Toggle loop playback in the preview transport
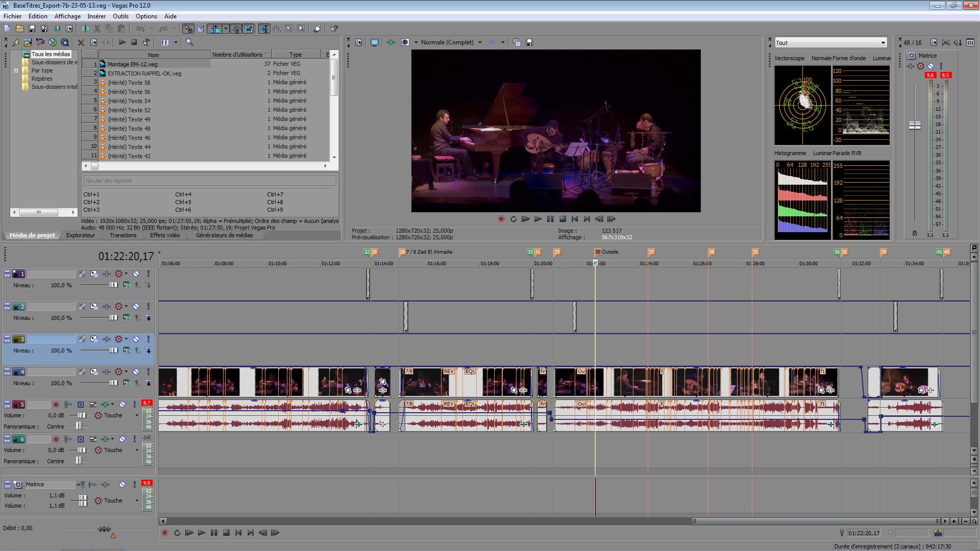 513,219
